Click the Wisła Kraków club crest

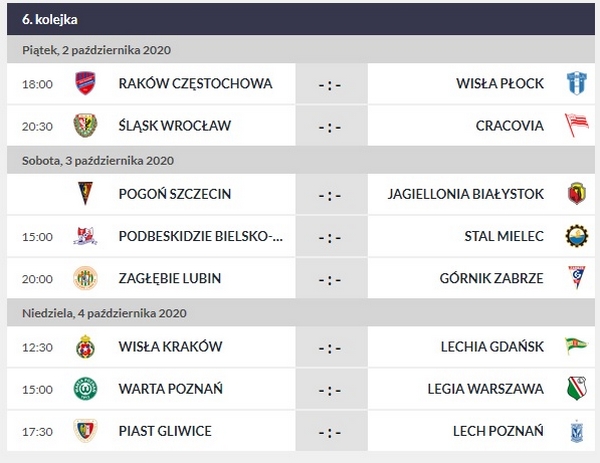[84, 346]
